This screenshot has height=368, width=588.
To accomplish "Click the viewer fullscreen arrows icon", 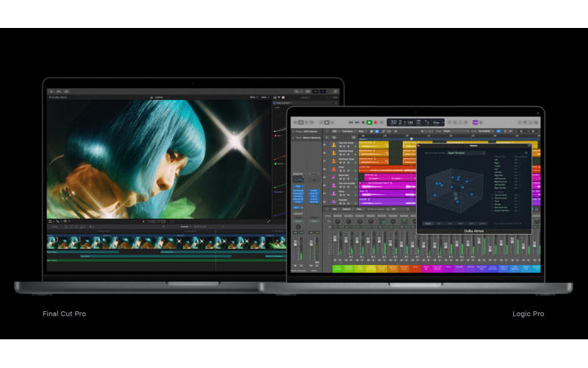I will pyautogui.click(x=269, y=222).
